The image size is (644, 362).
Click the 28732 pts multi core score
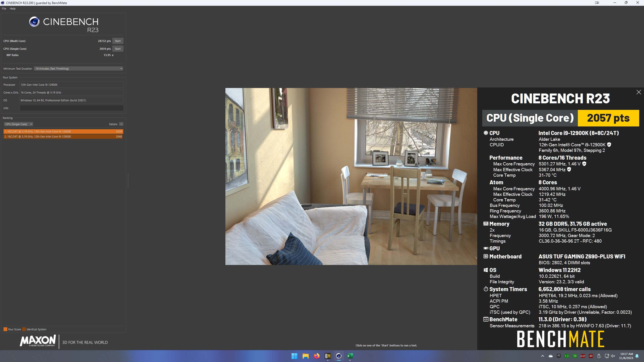104,41
